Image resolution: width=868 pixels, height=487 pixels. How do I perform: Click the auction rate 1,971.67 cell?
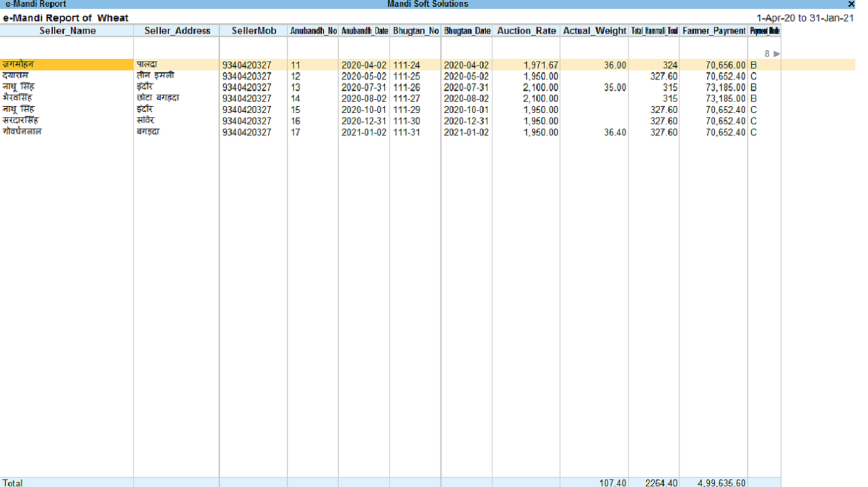pos(541,65)
